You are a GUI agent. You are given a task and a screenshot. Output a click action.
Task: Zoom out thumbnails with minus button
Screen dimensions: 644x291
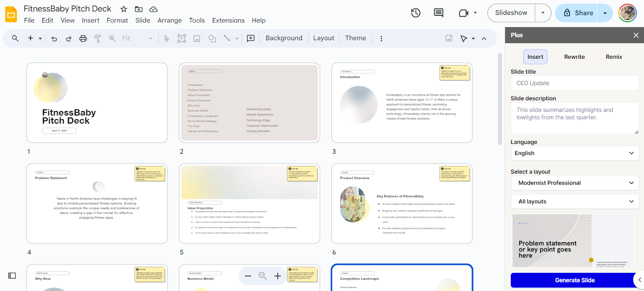pyautogui.click(x=248, y=276)
